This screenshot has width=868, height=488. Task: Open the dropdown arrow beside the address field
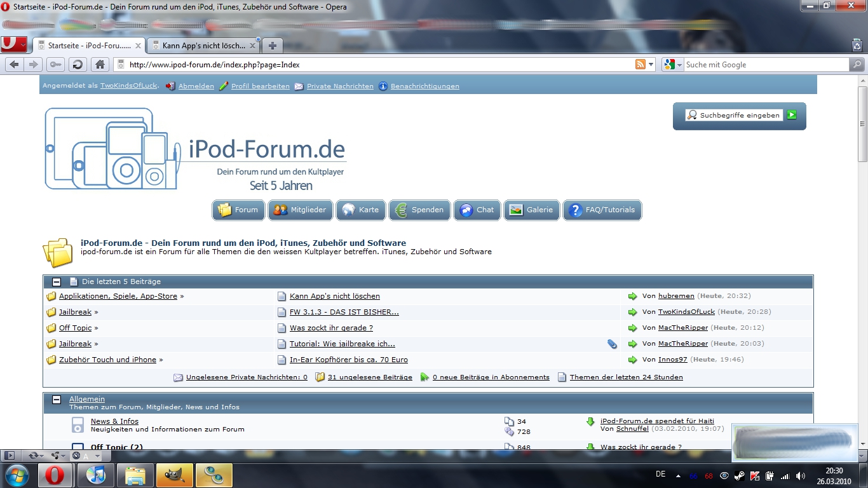pyautogui.click(x=651, y=65)
